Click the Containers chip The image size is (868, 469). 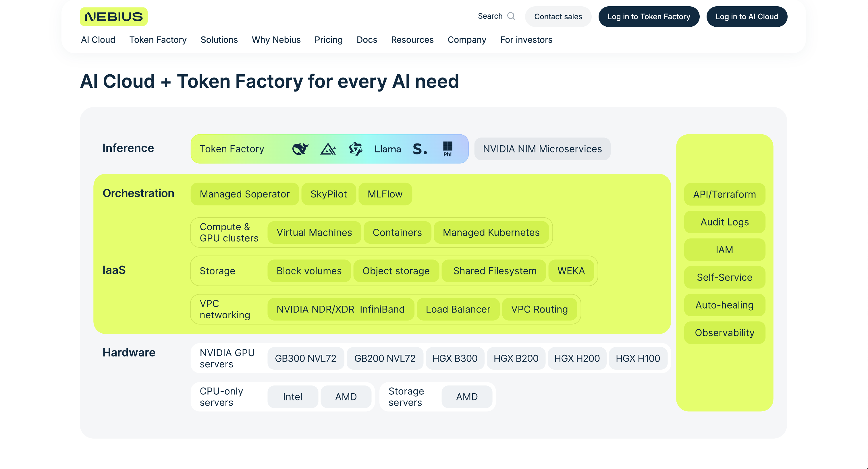[397, 232]
